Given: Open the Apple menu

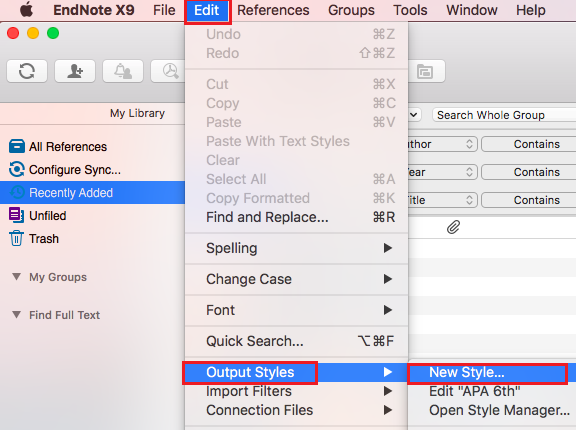Looking at the screenshot, I should 26,10.
